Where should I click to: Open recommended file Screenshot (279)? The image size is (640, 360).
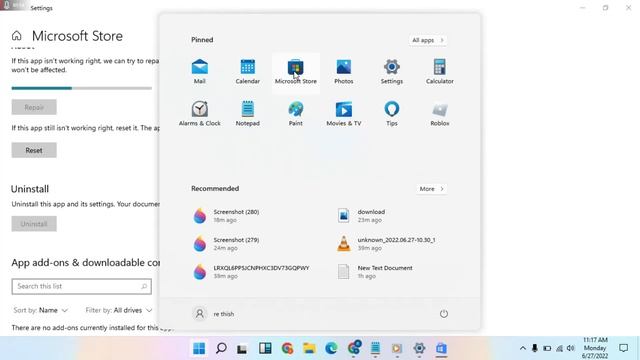[x=227, y=244]
